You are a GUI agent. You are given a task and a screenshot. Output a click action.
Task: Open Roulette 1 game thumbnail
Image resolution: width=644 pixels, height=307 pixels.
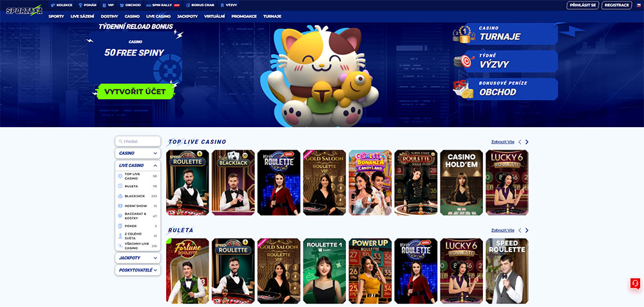pos(325,271)
